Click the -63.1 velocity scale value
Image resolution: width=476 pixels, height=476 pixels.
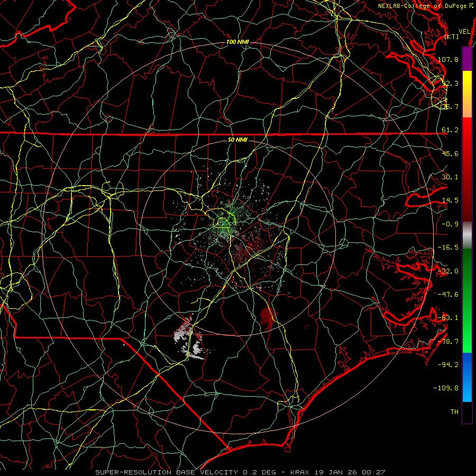[448, 318]
